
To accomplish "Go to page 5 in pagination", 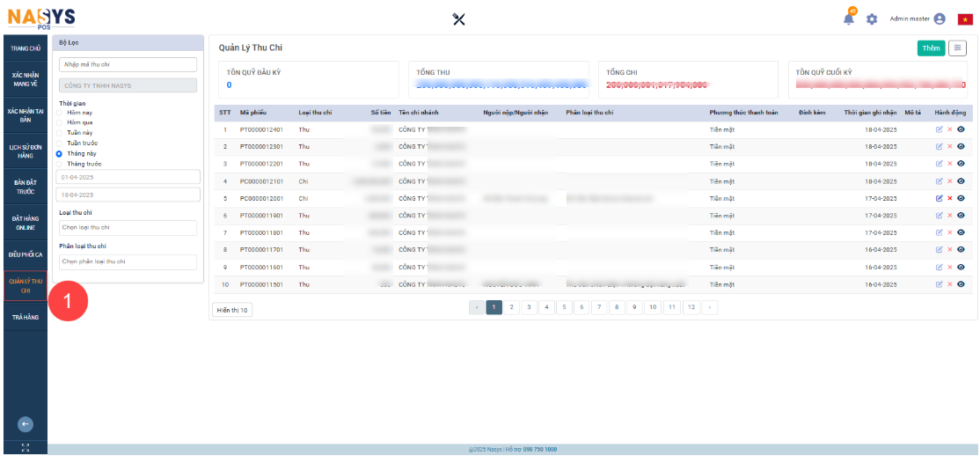I will [x=562, y=307].
